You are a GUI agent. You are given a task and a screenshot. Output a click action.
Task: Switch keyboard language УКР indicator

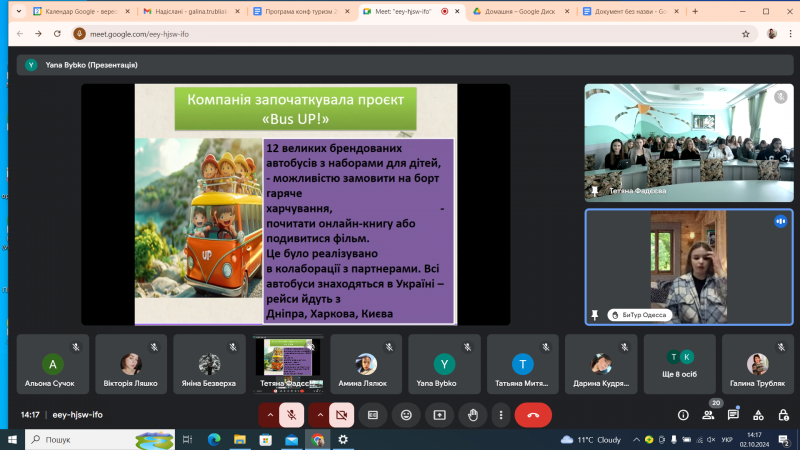(x=727, y=439)
